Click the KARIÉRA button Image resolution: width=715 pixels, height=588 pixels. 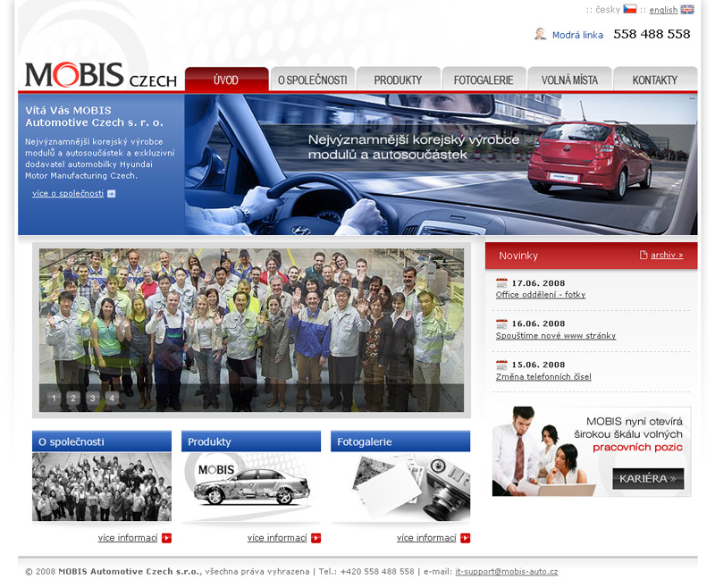click(648, 479)
